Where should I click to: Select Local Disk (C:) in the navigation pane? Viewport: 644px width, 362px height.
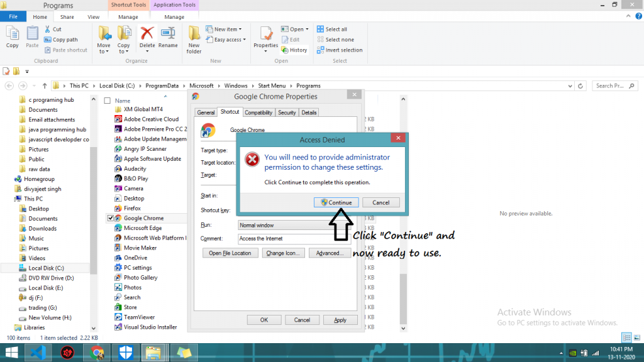pos(46,268)
